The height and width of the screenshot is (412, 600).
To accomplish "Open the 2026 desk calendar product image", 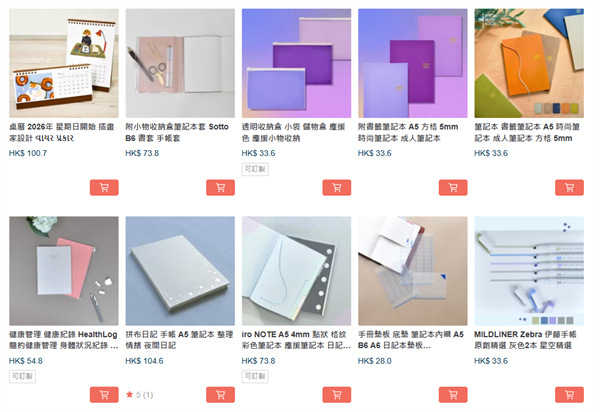I will coord(64,63).
